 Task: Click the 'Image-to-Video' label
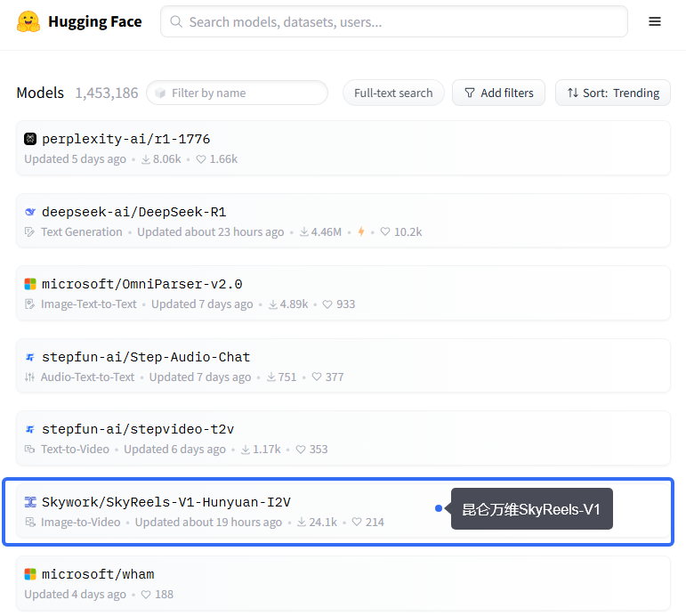tap(80, 522)
